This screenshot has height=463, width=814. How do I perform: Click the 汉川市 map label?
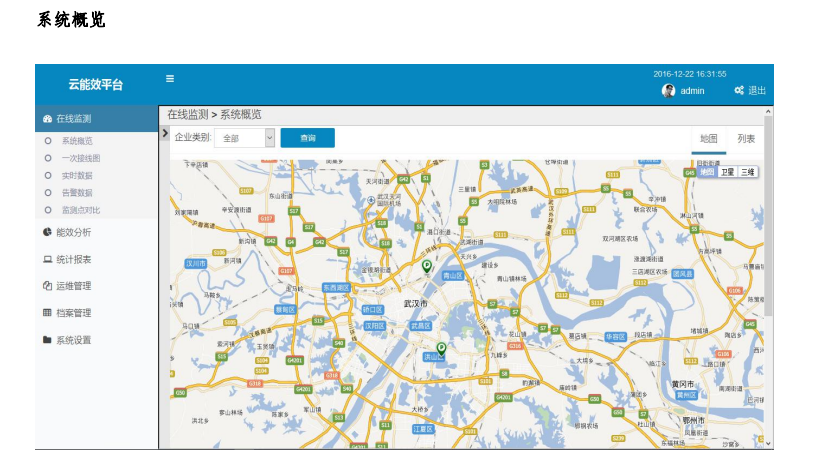coord(196,263)
